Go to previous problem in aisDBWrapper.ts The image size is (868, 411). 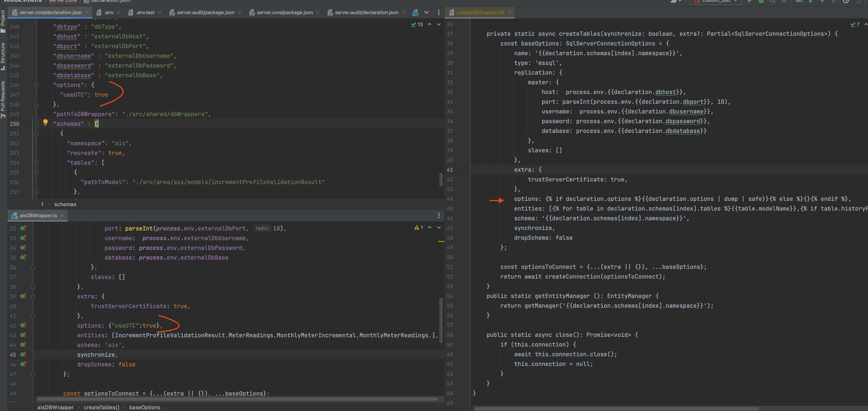[x=429, y=227]
